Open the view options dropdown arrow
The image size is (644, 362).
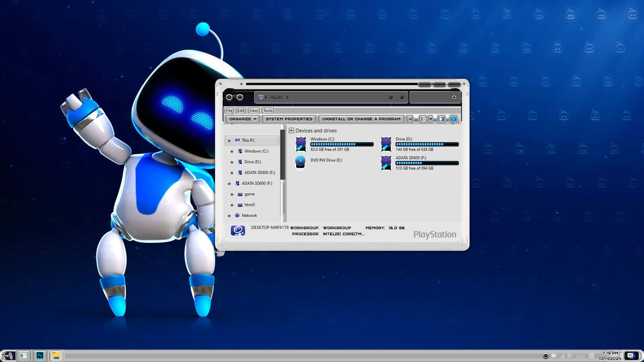430,119
